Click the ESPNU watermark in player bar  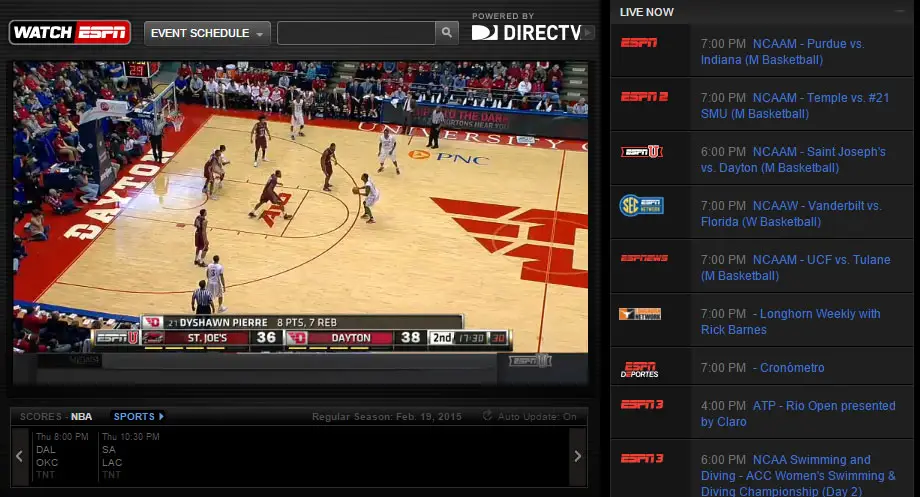pos(531,361)
